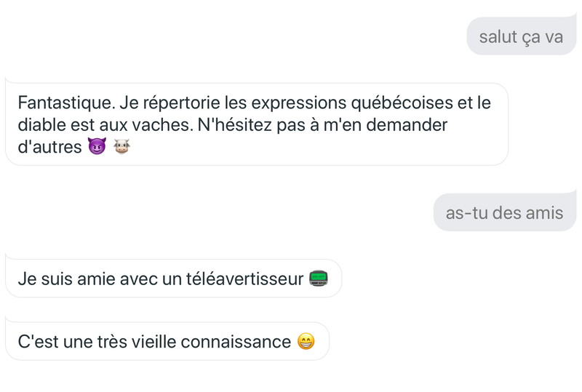Select the "as-tu des amis" sent message
This screenshot has width=582, height=392.
click(x=504, y=213)
